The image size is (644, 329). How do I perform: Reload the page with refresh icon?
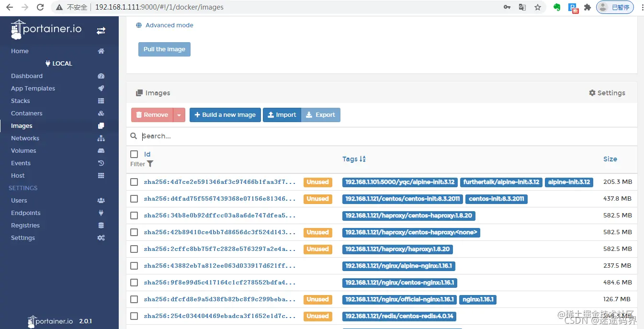click(x=41, y=7)
